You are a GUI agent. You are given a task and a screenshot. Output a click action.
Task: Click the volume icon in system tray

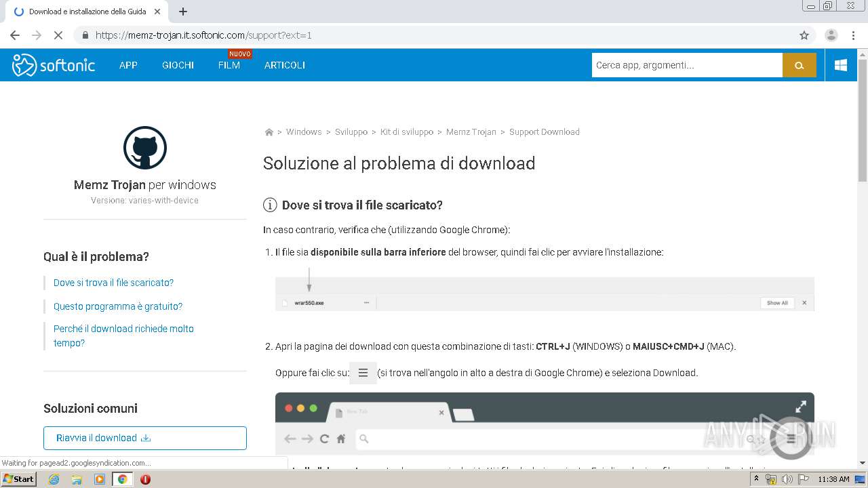point(787,479)
